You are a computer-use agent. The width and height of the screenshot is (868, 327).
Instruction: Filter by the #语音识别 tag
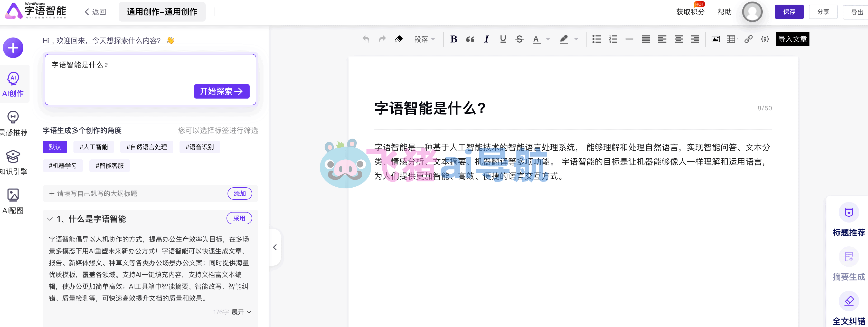coord(200,147)
